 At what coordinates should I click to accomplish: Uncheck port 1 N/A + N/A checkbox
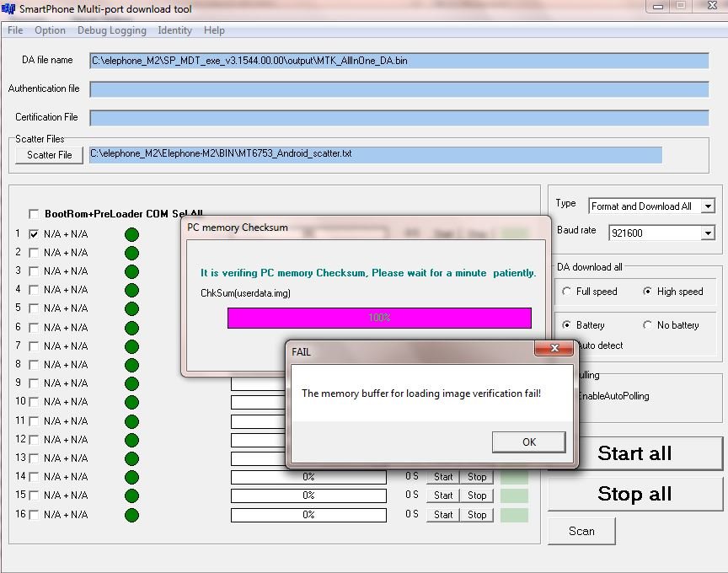[x=34, y=234]
